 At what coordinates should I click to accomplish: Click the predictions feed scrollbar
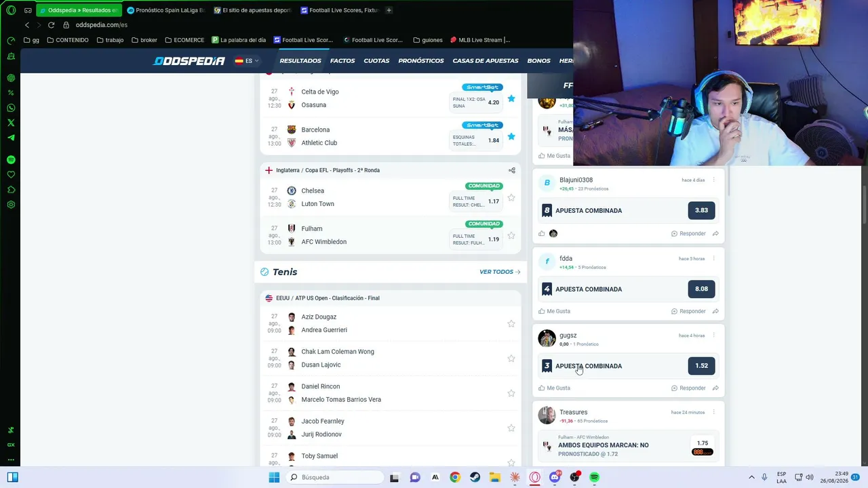click(728, 182)
